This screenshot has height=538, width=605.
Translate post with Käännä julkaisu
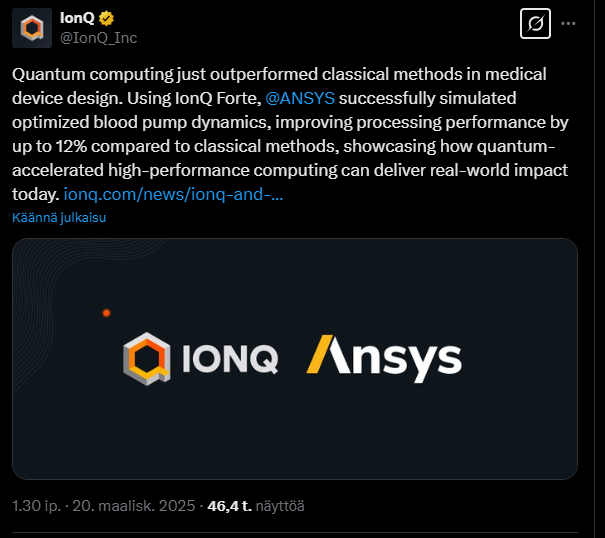click(x=59, y=216)
